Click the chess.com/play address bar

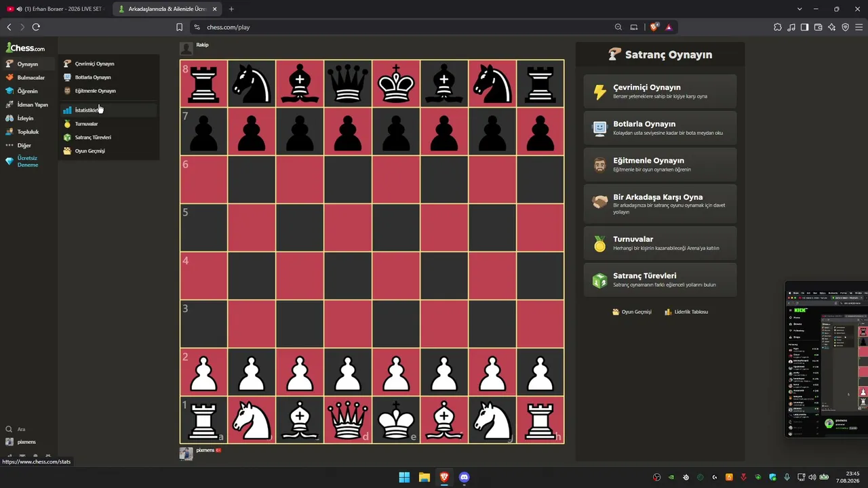400,27
